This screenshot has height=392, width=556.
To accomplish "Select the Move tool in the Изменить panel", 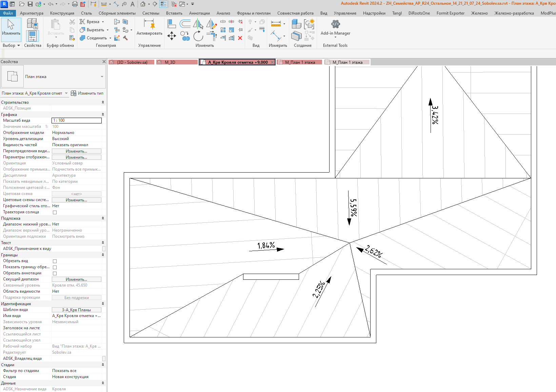I will [x=172, y=36].
